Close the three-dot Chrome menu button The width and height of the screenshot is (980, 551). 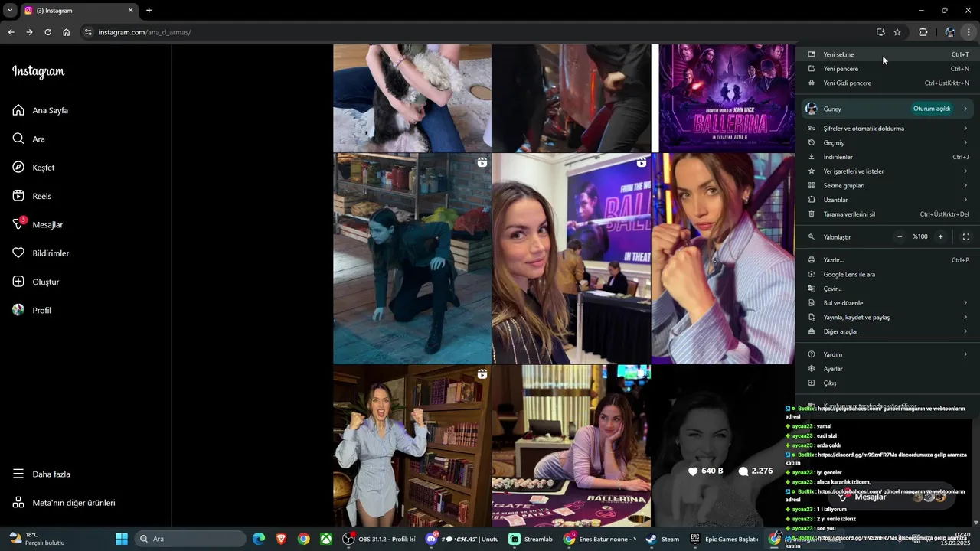pos(969,32)
